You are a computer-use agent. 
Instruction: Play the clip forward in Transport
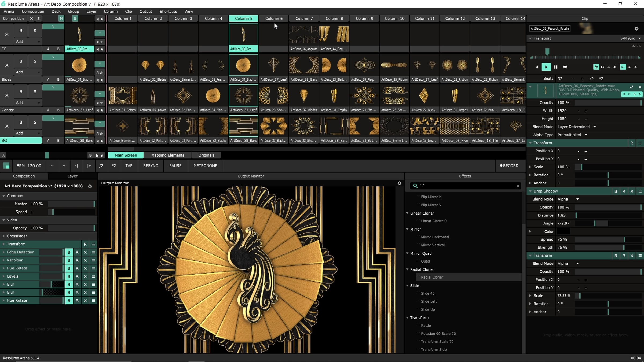click(x=546, y=67)
